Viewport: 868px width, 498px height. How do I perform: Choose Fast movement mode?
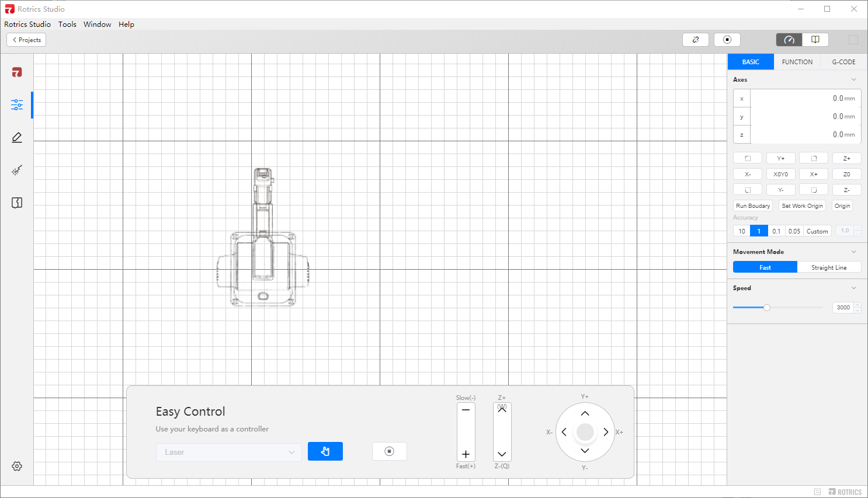pyautogui.click(x=765, y=267)
